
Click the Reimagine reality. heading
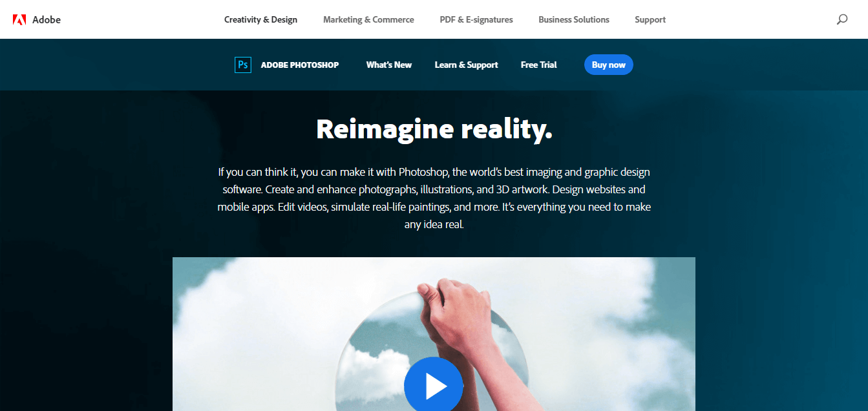point(434,129)
